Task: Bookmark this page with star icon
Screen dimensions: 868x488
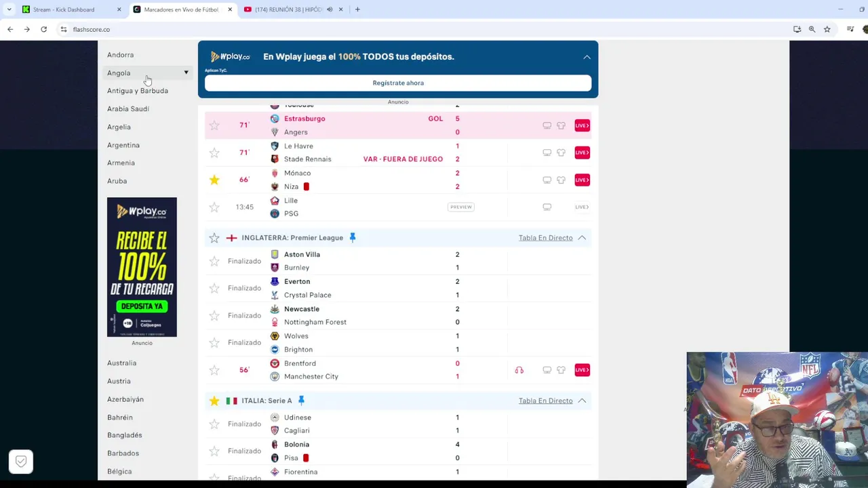Action: tap(827, 29)
